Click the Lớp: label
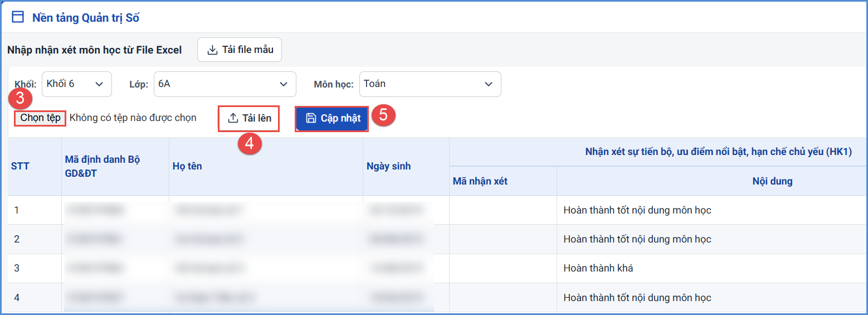868x315 pixels. pos(139,84)
